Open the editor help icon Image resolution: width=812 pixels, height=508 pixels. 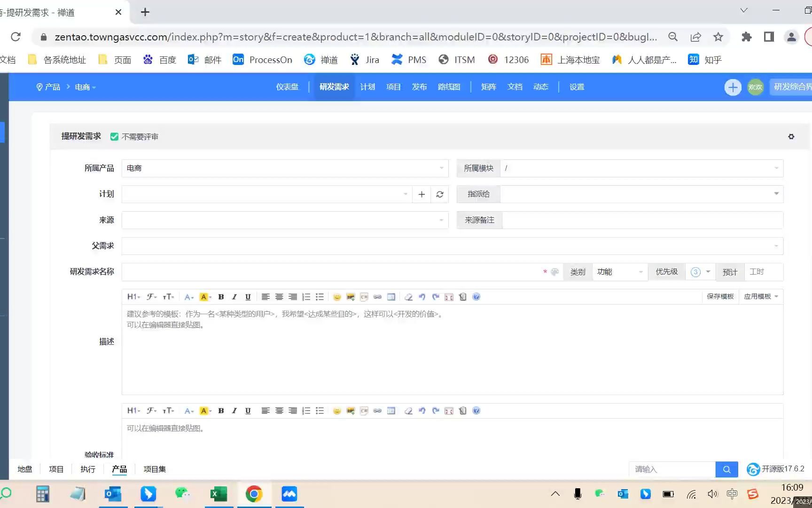476,296
